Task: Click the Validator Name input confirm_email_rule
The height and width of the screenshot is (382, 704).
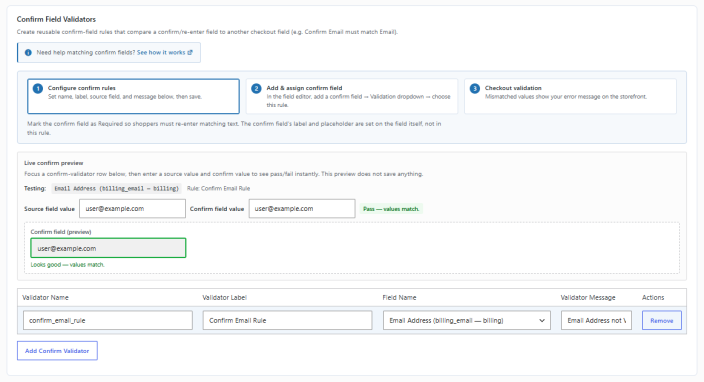Action: 108,321
